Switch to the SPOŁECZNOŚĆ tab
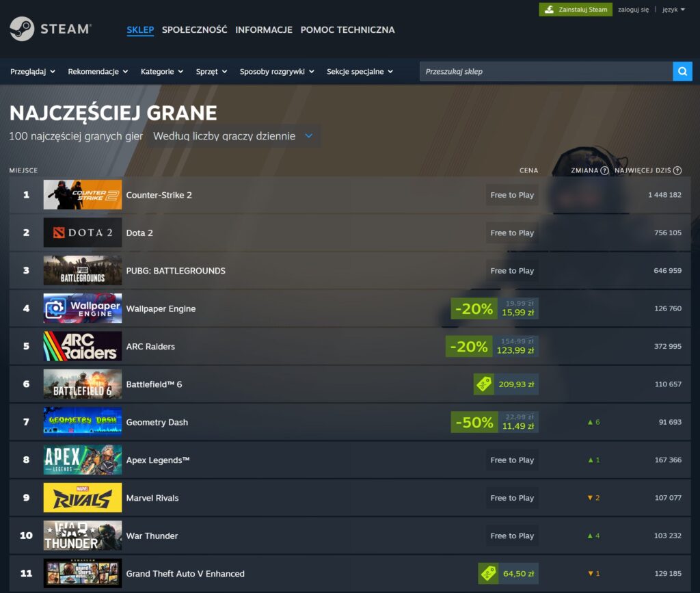Image resolution: width=700 pixels, height=593 pixels. tap(194, 30)
